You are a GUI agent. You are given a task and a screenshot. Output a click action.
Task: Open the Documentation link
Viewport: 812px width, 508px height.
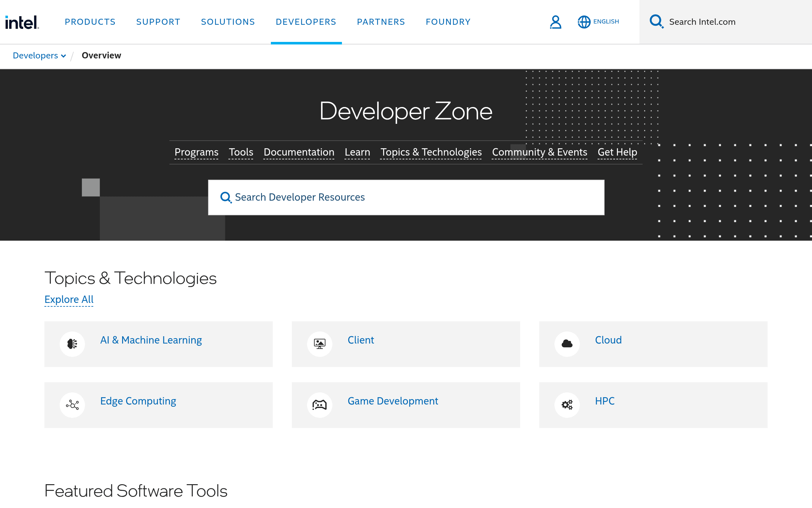point(299,152)
